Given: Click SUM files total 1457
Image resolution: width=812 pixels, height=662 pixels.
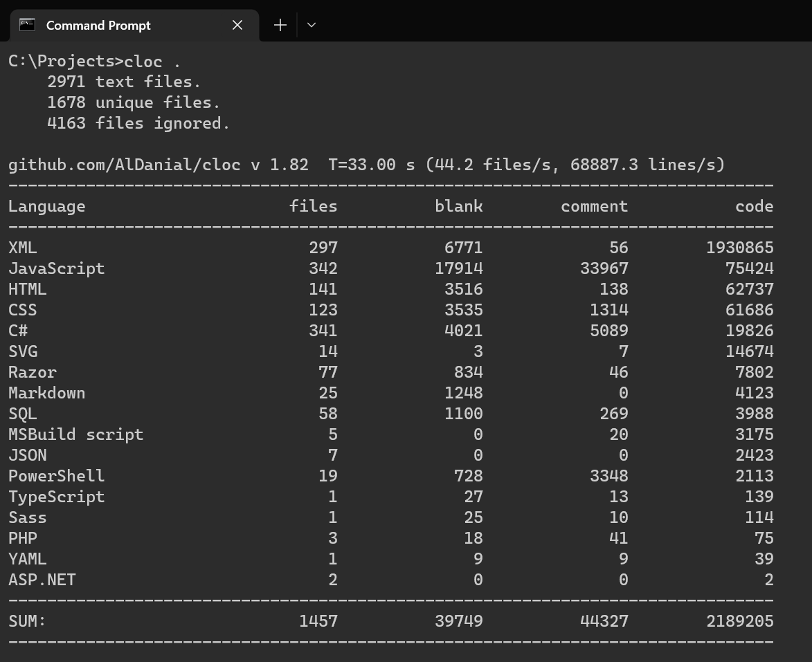Looking at the screenshot, I should [318, 620].
